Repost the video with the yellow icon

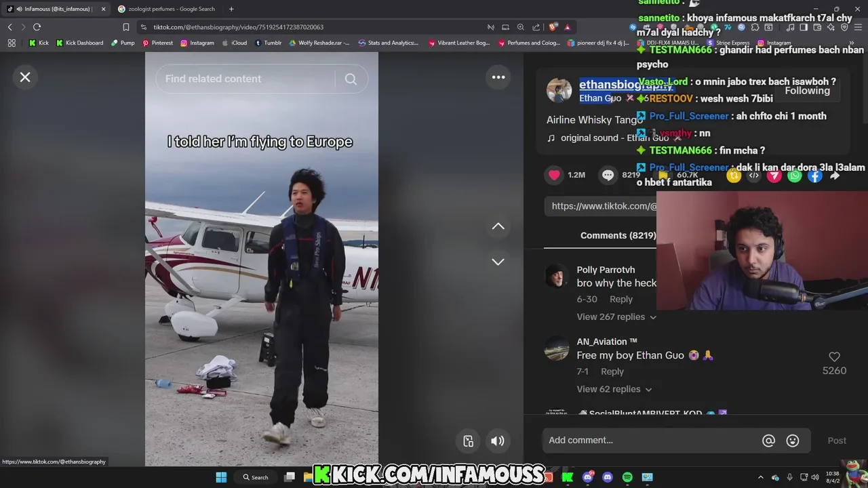point(734,176)
